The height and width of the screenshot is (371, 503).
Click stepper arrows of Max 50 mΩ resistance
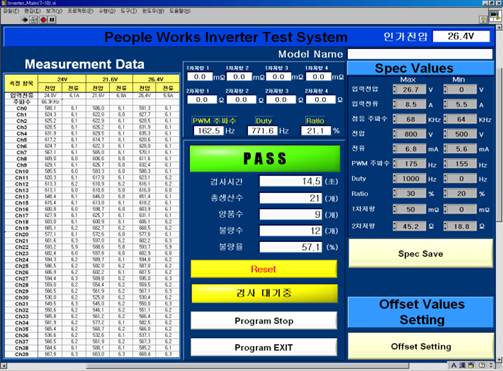(395, 209)
